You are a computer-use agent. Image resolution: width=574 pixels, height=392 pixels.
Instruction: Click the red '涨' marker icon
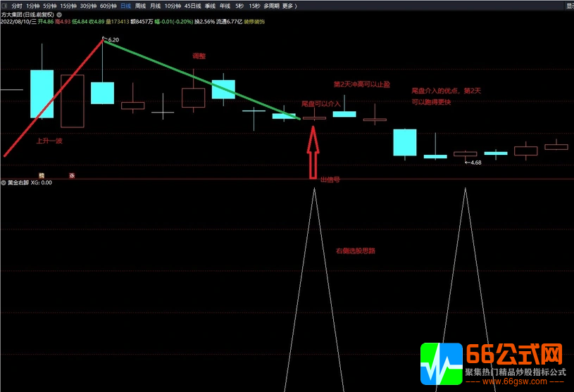[72, 175]
